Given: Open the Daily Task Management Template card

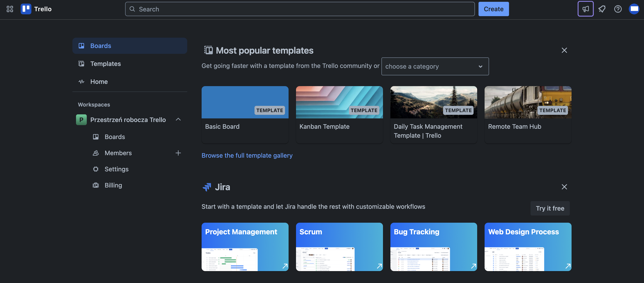Looking at the screenshot, I should pos(433,115).
